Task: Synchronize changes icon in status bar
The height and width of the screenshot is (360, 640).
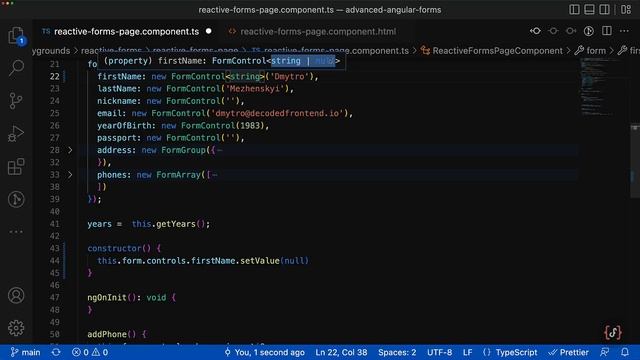Action: tap(56, 352)
